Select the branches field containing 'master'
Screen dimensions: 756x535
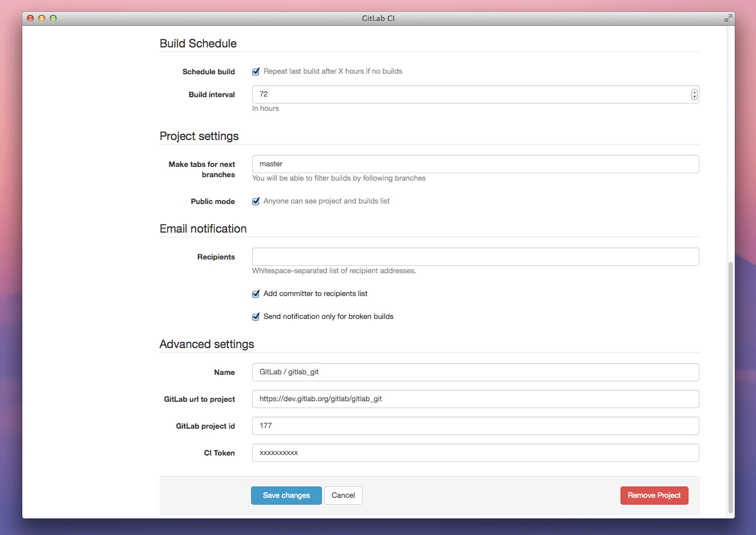click(475, 163)
